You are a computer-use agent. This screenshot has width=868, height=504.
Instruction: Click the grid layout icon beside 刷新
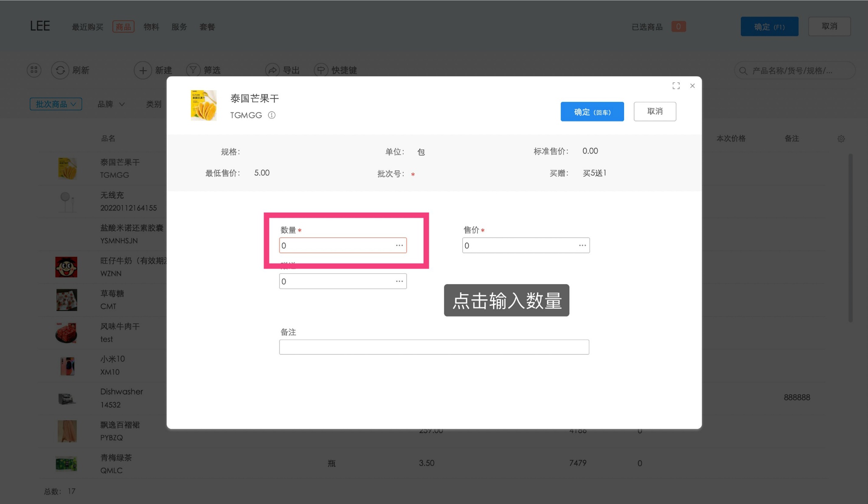point(33,70)
